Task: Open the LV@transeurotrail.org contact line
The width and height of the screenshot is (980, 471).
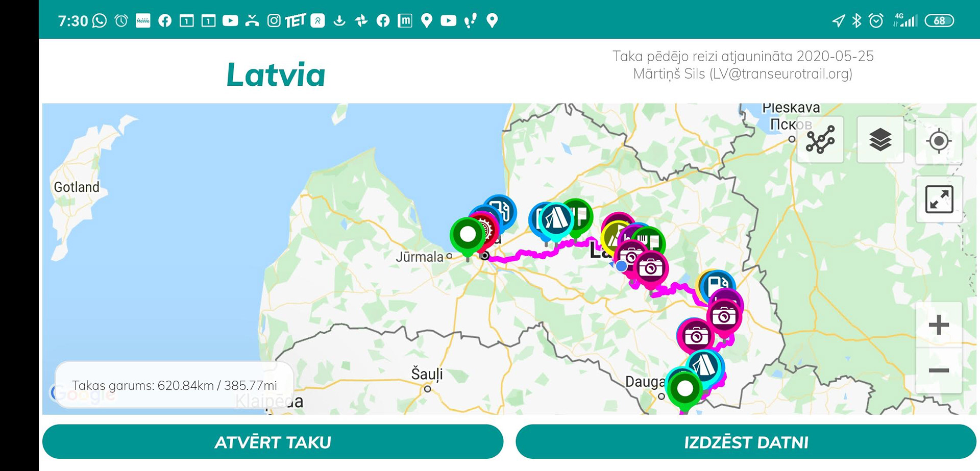Action: 743,74
